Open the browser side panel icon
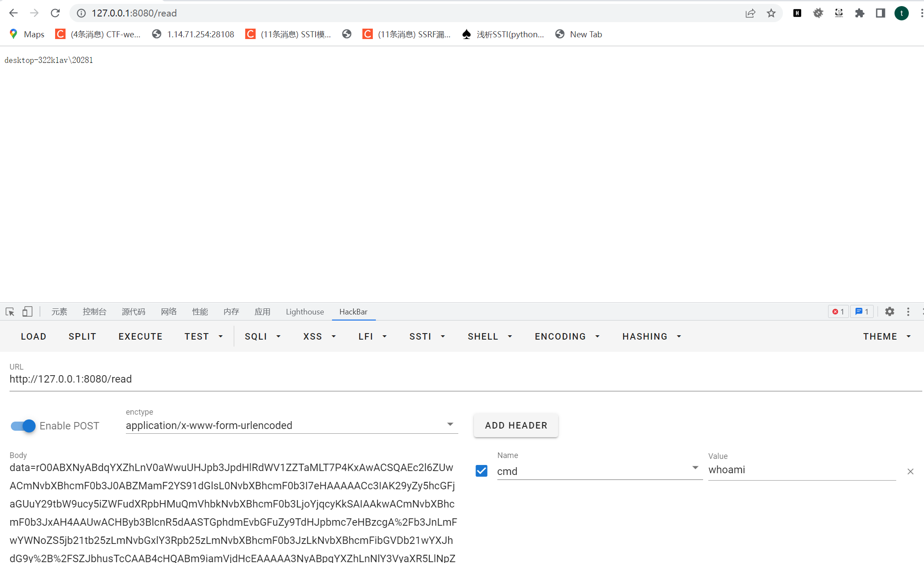The height and width of the screenshot is (563, 924). (880, 13)
